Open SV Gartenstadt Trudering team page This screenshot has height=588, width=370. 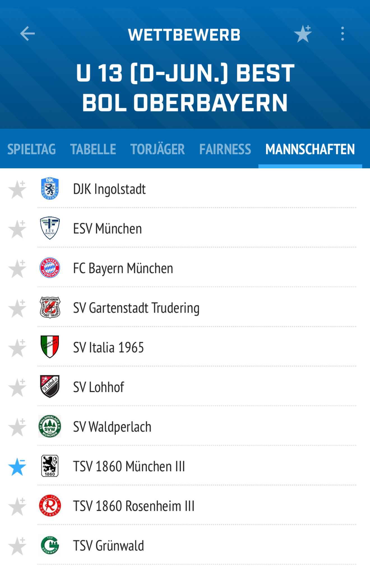coord(196,307)
